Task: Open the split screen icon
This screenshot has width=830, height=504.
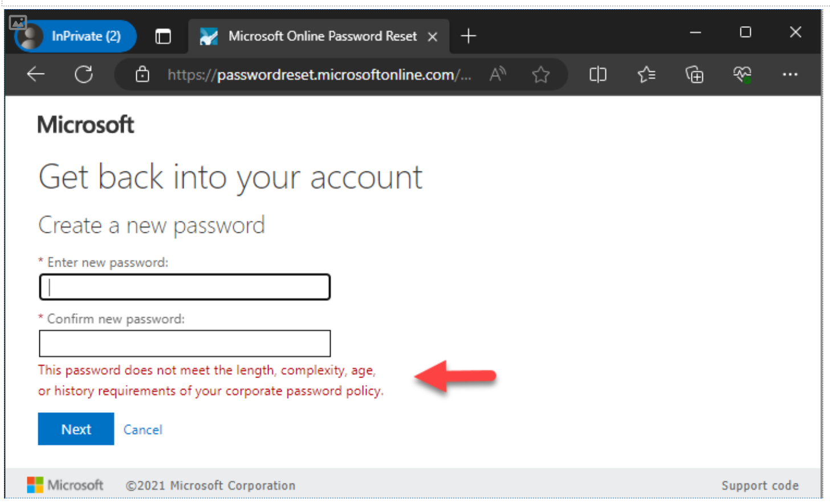Action: point(597,74)
